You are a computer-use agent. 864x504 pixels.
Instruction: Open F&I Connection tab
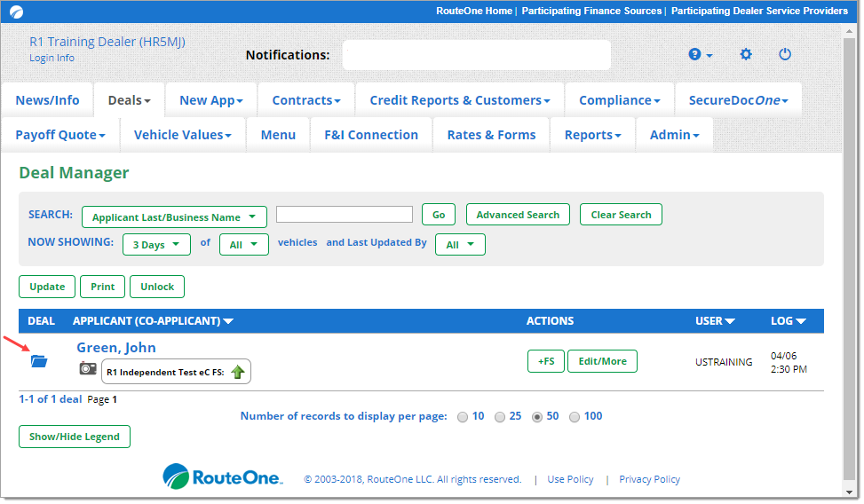point(371,135)
